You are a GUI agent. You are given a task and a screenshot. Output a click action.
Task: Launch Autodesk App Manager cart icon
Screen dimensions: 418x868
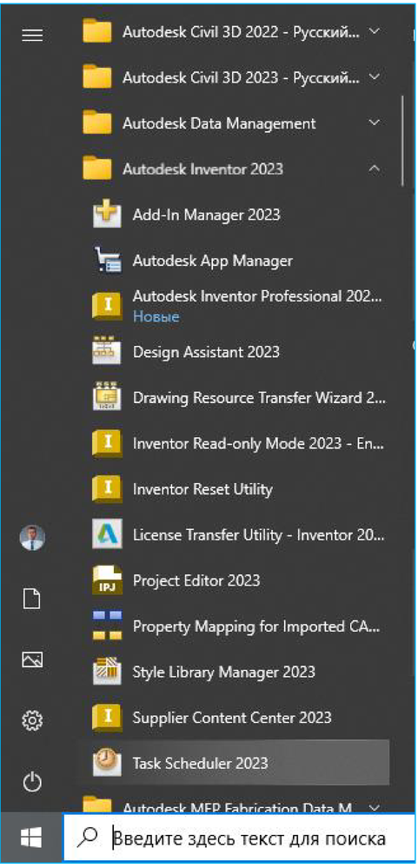point(107,260)
